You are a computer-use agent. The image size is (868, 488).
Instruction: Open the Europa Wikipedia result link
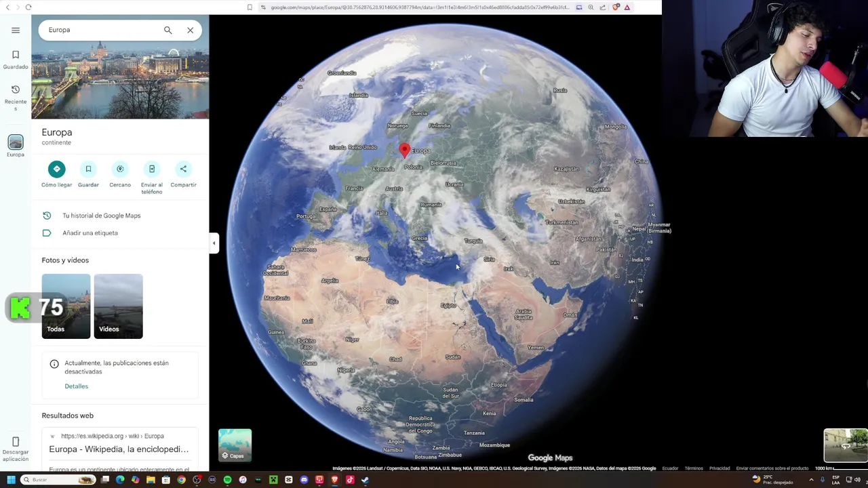[119, 449]
